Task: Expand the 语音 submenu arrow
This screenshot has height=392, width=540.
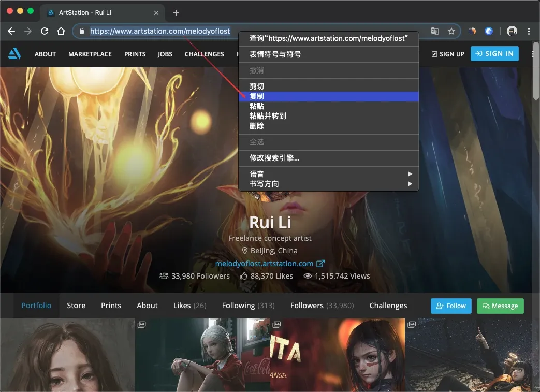Action: point(410,174)
